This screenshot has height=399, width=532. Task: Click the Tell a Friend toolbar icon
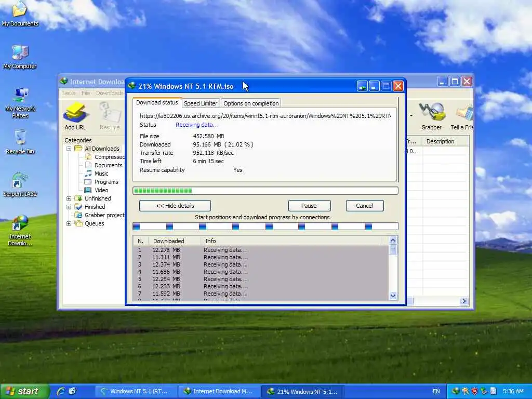[462, 116]
